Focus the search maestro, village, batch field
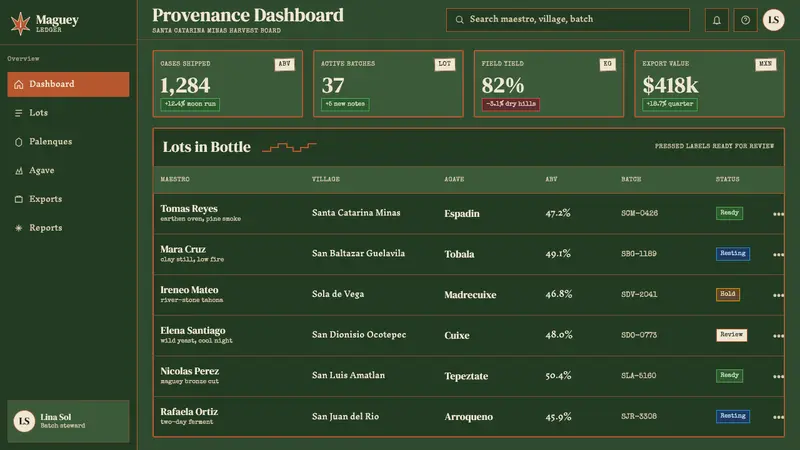The height and width of the screenshot is (450, 800). [568, 20]
